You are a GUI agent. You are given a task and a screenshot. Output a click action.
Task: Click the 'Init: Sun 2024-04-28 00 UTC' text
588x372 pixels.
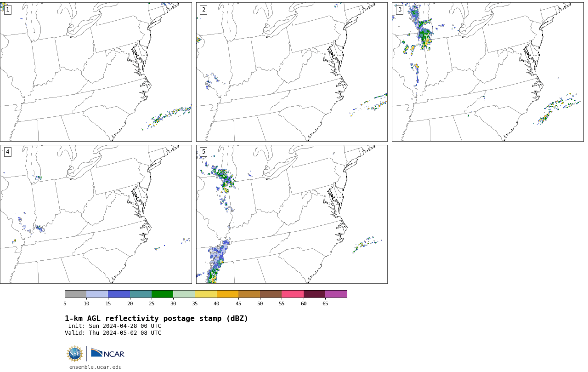tap(115, 326)
